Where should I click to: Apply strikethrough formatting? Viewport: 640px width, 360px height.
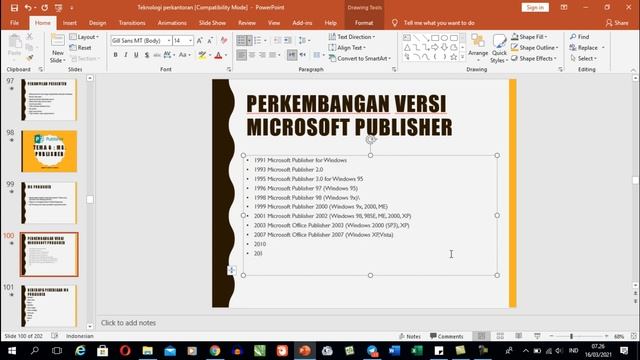157,55
